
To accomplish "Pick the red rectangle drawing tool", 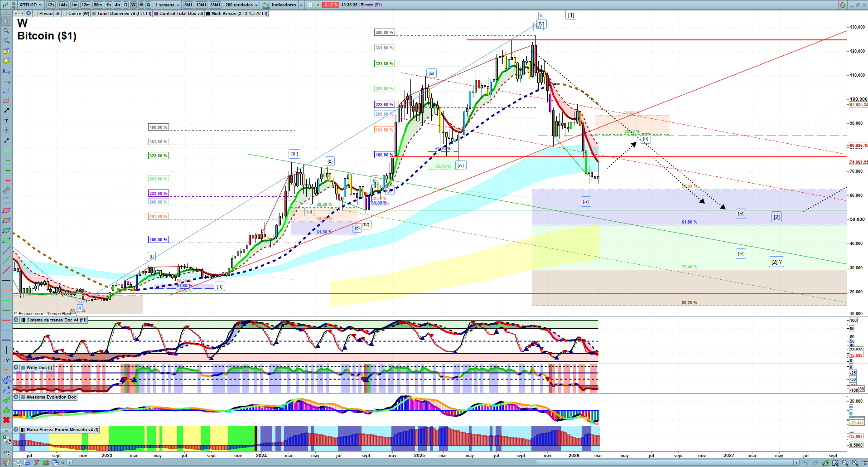I will click(6, 101).
